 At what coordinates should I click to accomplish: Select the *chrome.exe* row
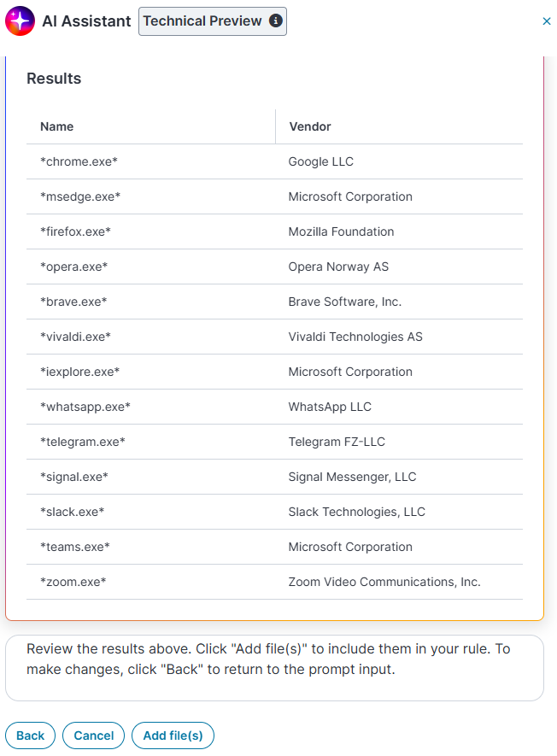tap(274, 161)
